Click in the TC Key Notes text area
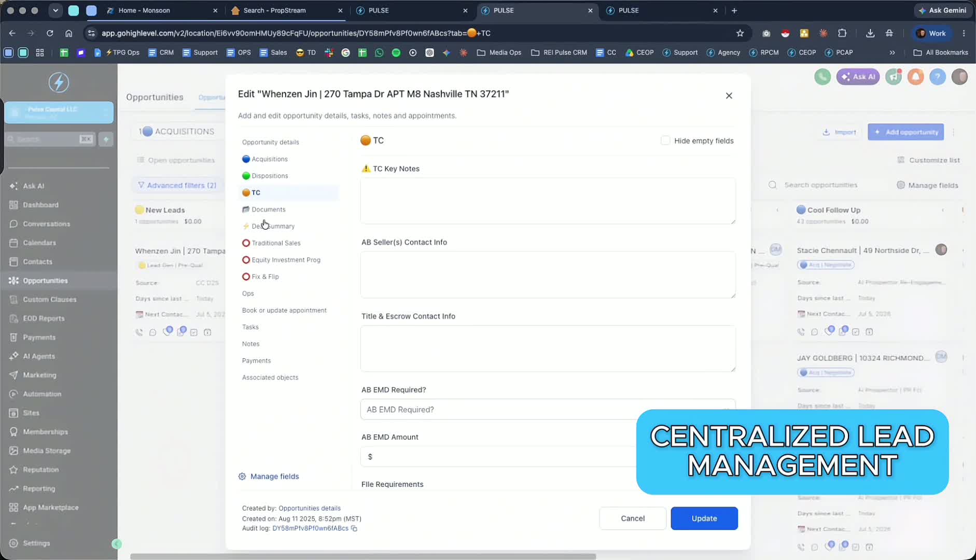The height and width of the screenshot is (560, 976). (x=548, y=201)
